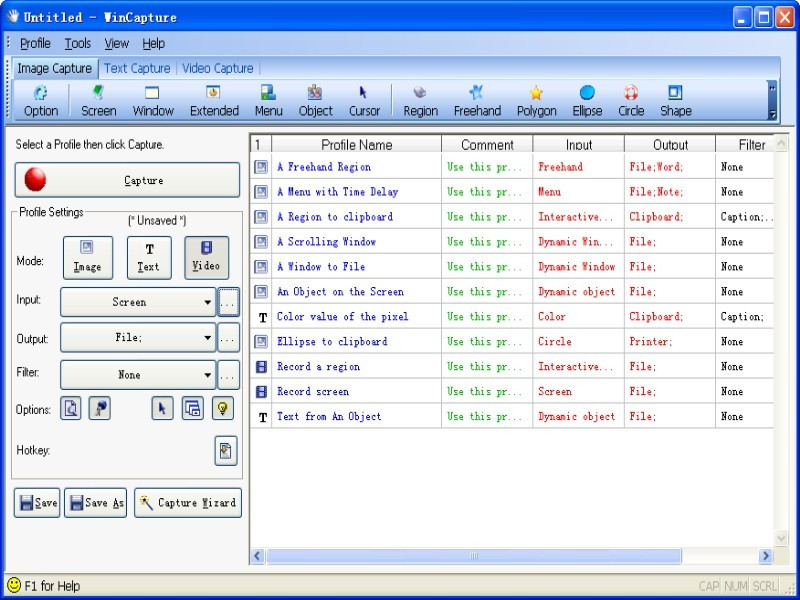Screen dimensions: 800x600
Task: Select the 'A Region to clipboard' profile
Action: coord(512,217)
